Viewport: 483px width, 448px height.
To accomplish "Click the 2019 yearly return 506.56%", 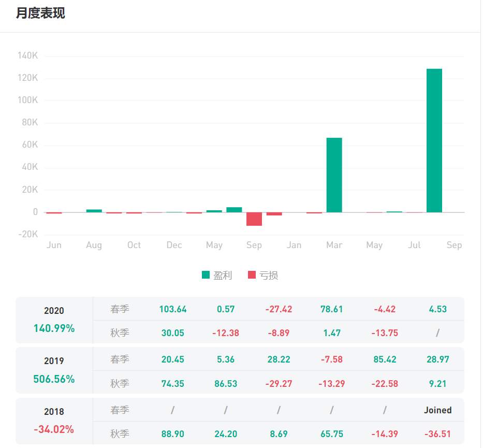I will [x=54, y=379].
